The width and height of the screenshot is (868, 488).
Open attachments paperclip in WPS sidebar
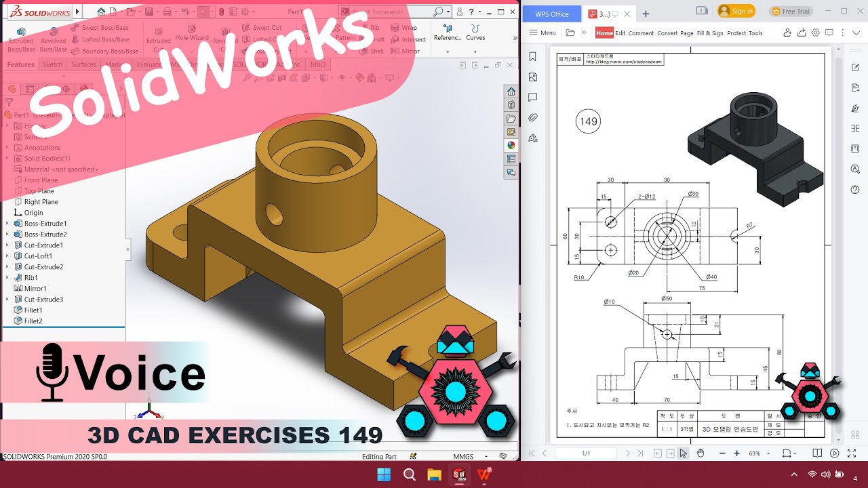click(x=533, y=118)
